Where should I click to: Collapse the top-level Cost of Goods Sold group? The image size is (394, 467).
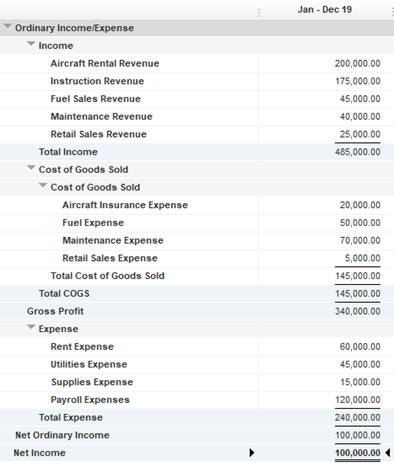(31, 168)
